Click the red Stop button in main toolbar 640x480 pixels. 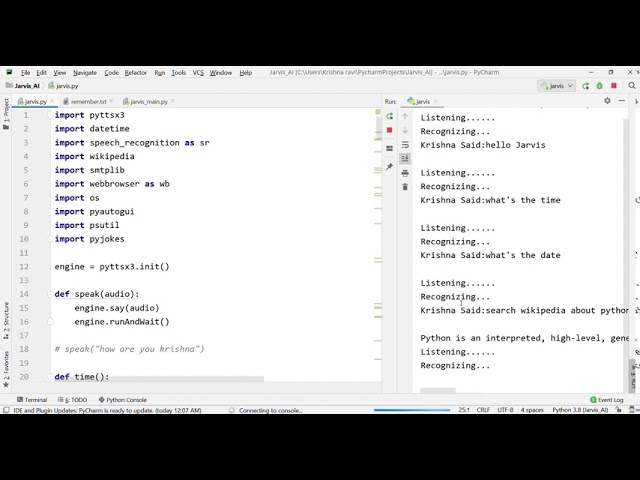(613, 86)
